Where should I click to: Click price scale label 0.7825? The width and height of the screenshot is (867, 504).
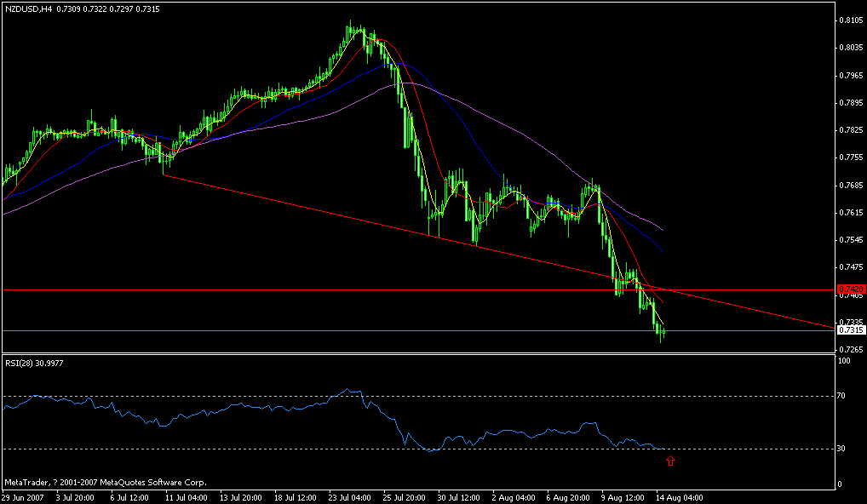pyautogui.click(x=852, y=130)
